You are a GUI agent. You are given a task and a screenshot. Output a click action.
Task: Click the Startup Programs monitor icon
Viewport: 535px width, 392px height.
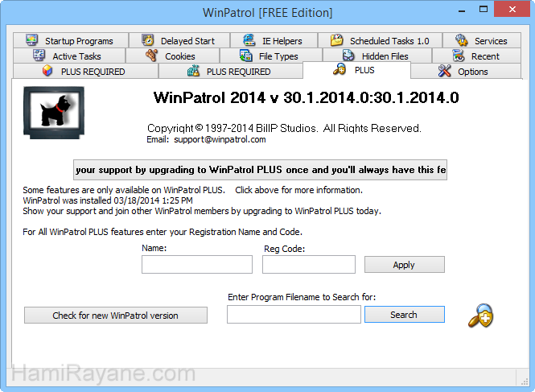point(31,40)
